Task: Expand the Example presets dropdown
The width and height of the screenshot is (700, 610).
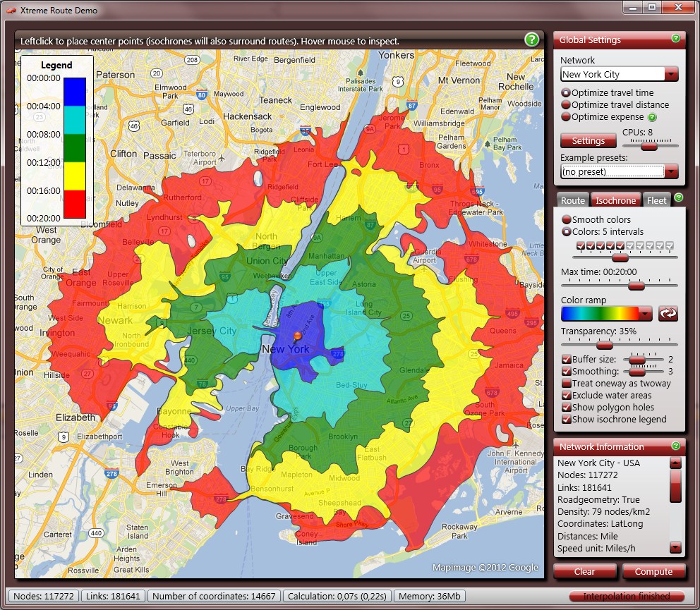Action: 671,171
